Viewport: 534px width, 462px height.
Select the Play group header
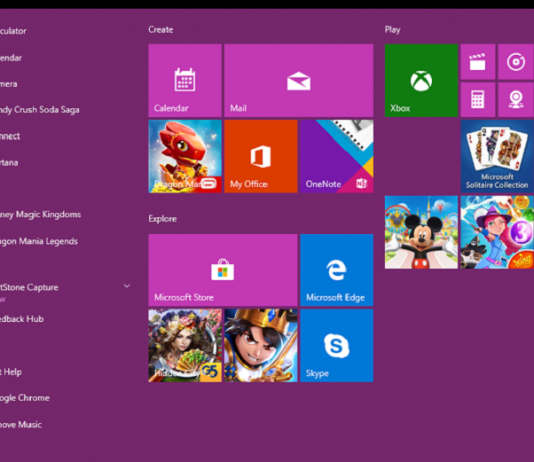tap(393, 30)
